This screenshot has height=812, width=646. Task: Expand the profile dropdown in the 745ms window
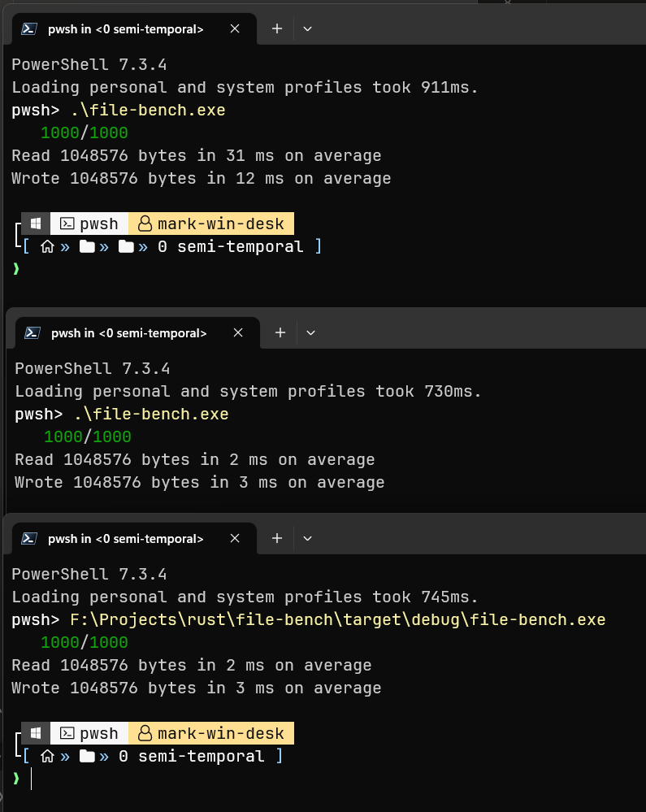click(x=307, y=539)
